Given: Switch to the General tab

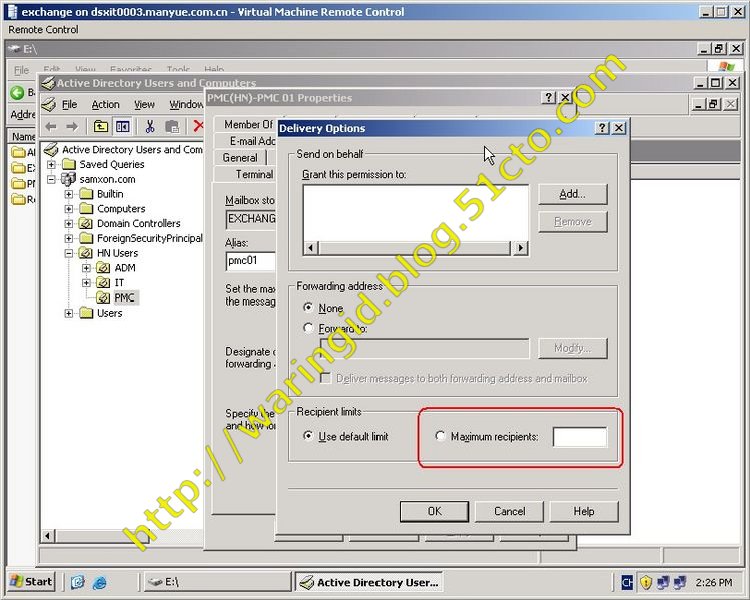Looking at the screenshot, I should click(x=240, y=158).
